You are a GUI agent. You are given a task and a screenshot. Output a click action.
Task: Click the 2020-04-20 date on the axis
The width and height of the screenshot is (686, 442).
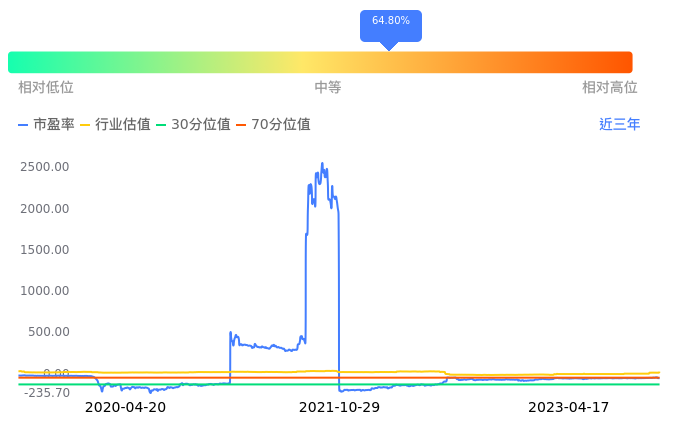click(126, 408)
